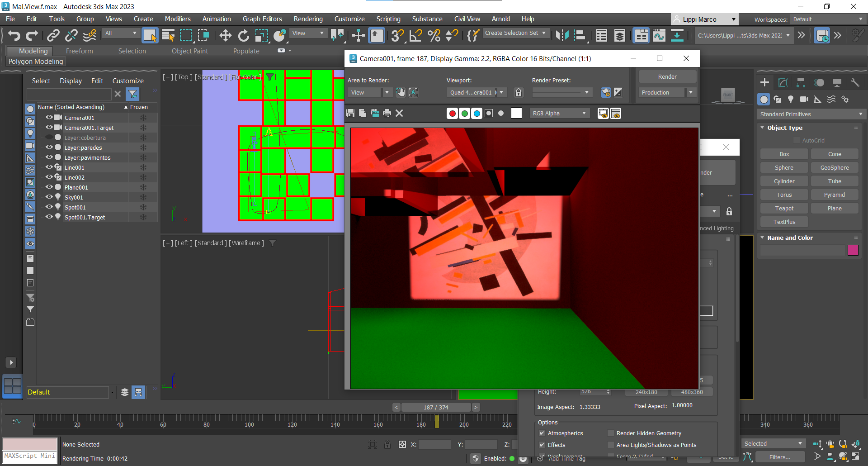This screenshot has height=466, width=868.
Task: Choose the Select Object tool
Action: (x=150, y=35)
